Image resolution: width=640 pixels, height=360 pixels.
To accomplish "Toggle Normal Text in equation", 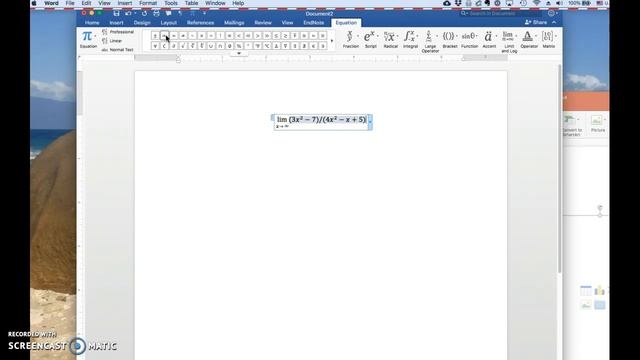I will (x=118, y=50).
